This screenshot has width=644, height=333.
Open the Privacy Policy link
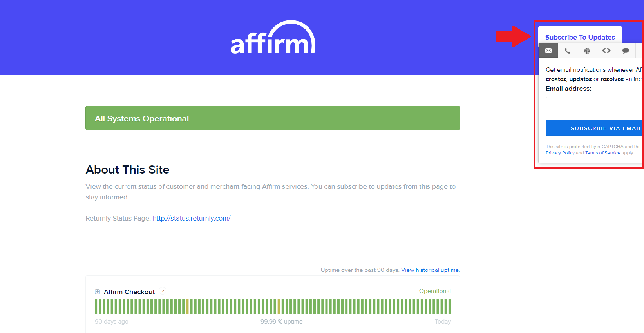(x=560, y=153)
